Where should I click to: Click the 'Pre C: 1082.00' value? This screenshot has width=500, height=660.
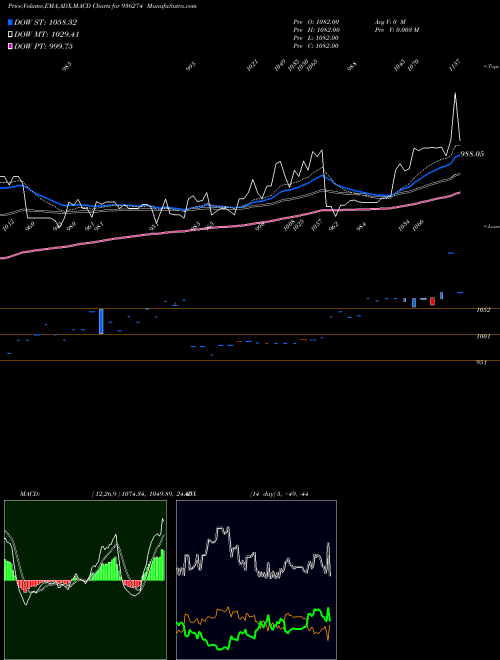[316, 46]
